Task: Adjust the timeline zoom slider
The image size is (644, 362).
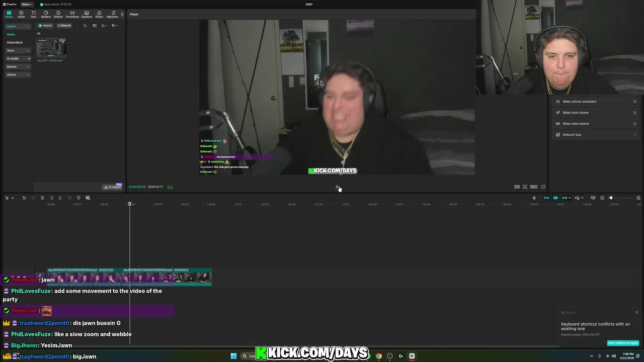Action: coord(610,198)
